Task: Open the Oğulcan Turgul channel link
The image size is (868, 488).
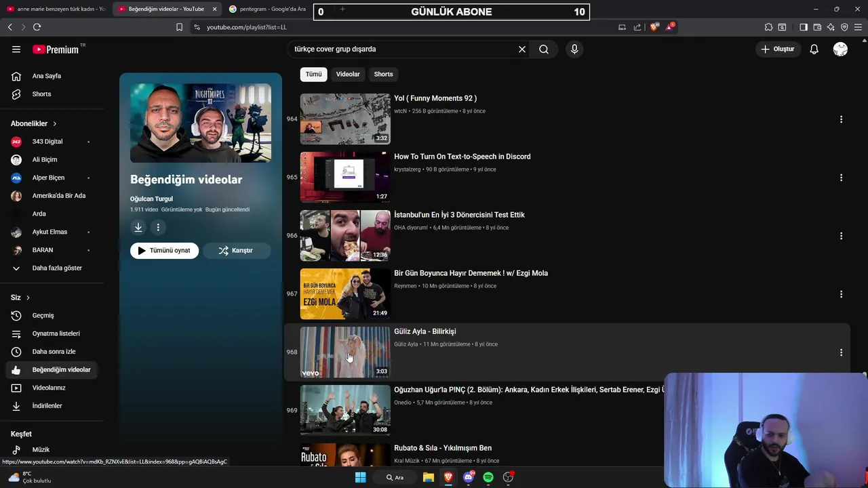Action: 151,199
